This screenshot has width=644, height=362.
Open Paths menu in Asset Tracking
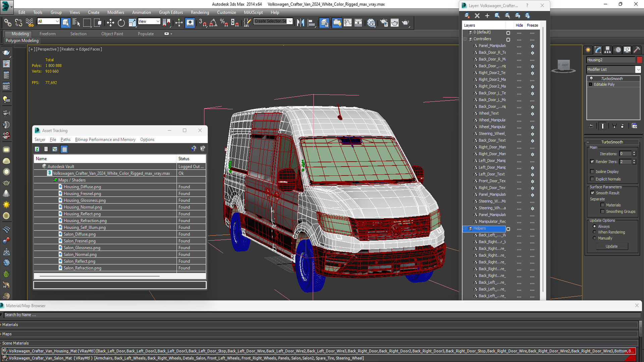tap(65, 140)
